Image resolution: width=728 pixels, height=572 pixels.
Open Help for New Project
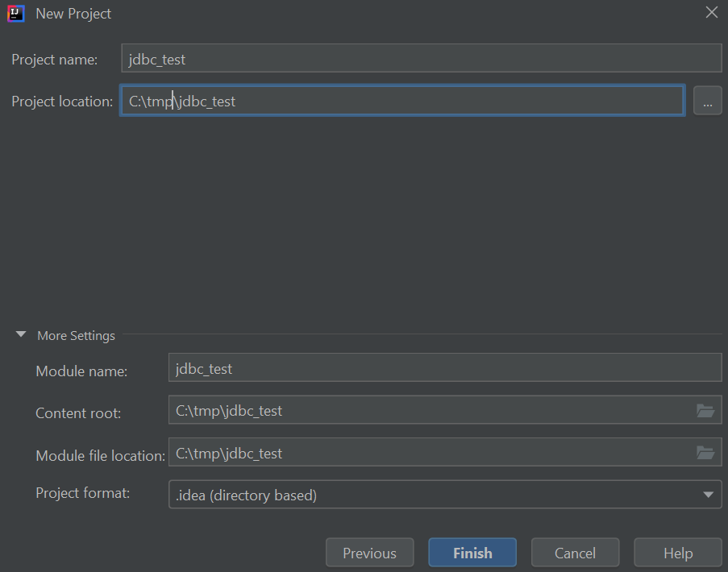pyautogui.click(x=678, y=553)
